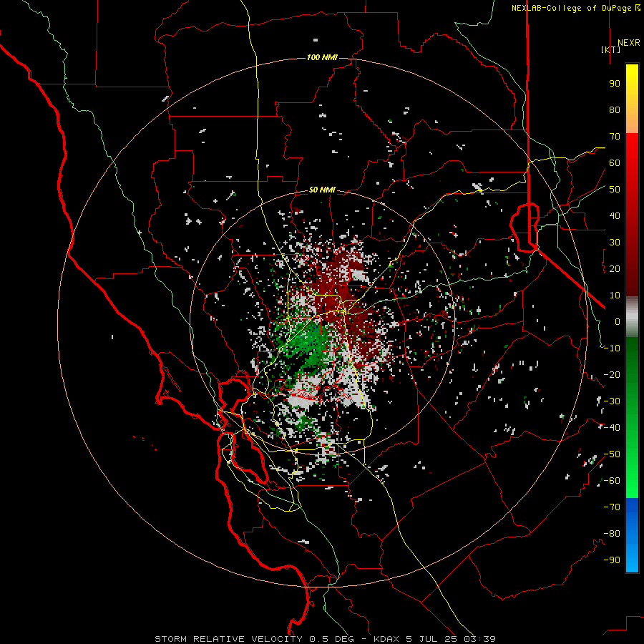Click the 50 NMI range ring label
The height and width of the screenshot is (644, 644).
[322, 190]
